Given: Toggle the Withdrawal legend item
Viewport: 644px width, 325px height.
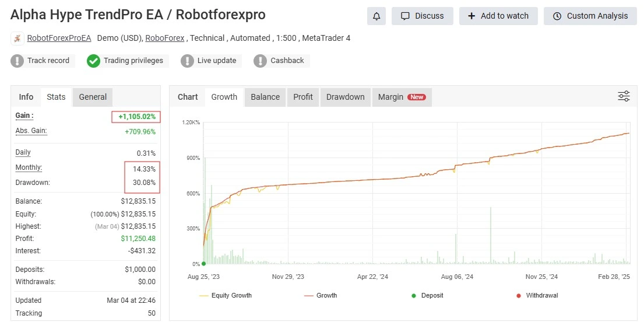Looking at the screenshot, I should pyautogui.click(x=537, y=296).
